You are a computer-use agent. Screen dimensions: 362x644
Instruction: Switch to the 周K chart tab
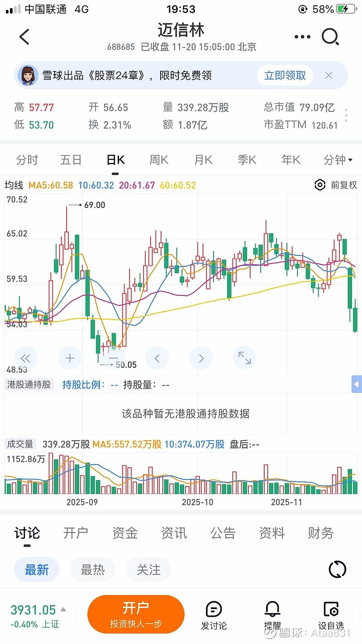159,160
